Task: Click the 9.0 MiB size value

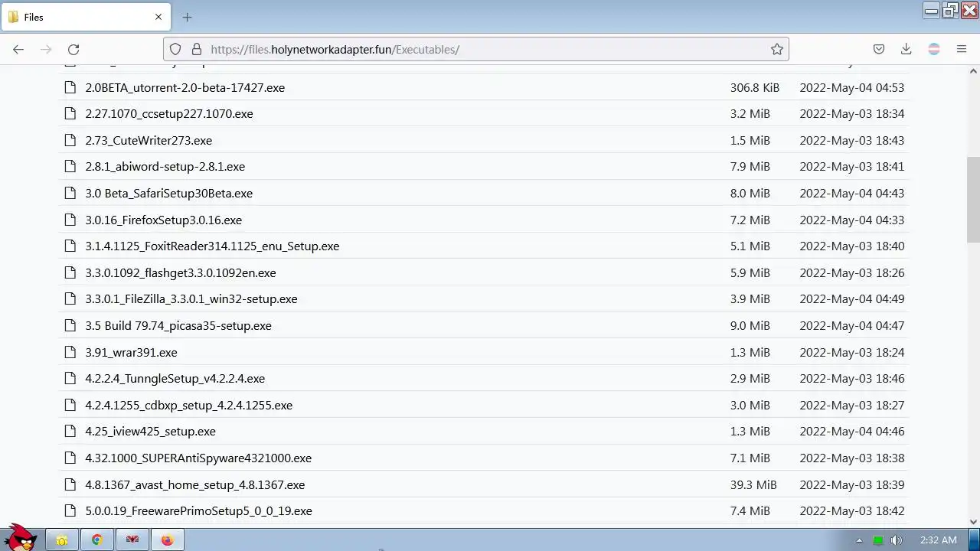Action: tap(750, 325)
